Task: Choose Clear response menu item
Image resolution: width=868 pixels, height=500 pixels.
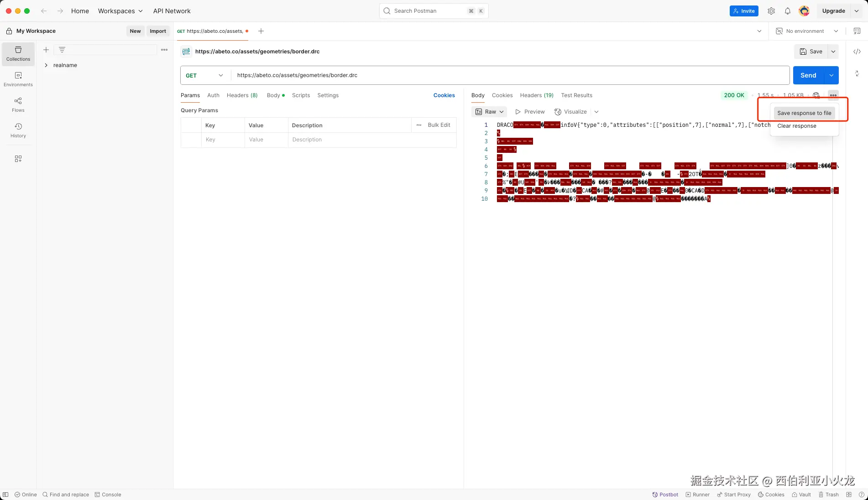Action: [x=797, y=126]
